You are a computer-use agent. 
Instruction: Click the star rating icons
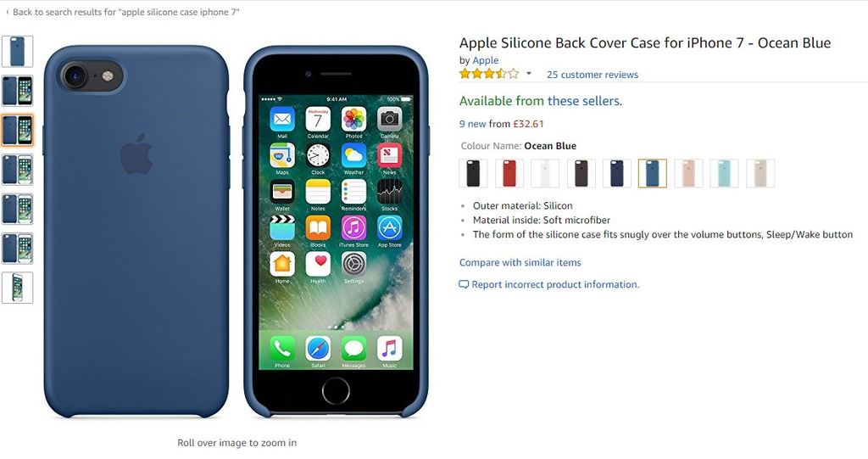(489, 75)
